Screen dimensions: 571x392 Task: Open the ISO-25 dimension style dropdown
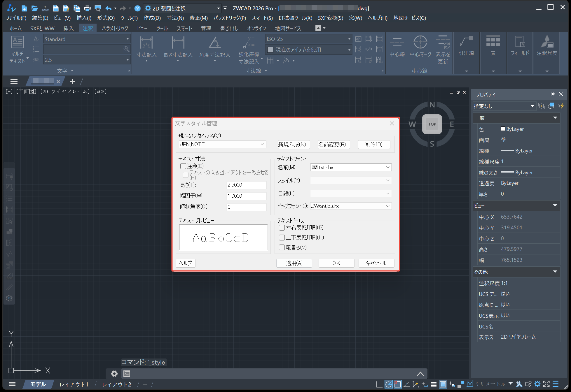[x=308, y=39]
